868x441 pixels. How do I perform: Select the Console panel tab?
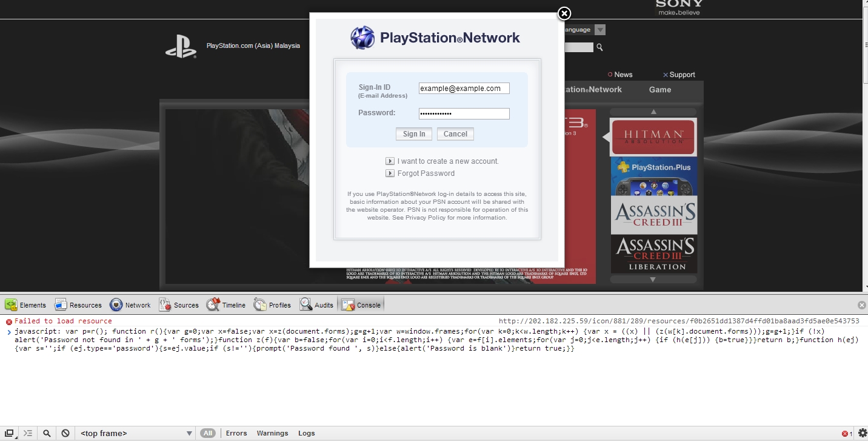tap(361, 305)
